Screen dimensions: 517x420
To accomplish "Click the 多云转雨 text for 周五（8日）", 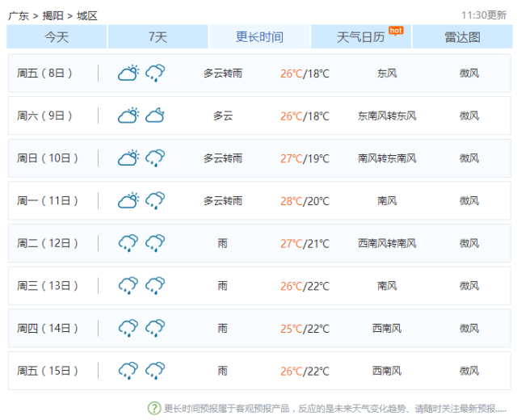I will pos(223,73).
